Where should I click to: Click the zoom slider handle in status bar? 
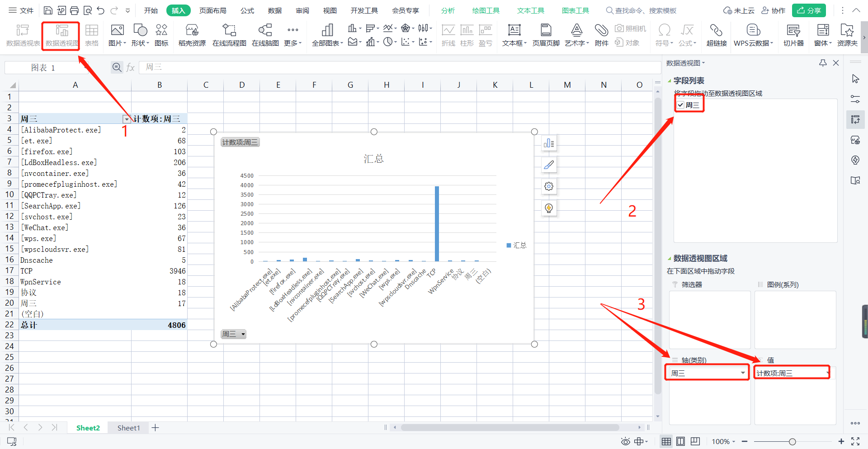point(792,442)
